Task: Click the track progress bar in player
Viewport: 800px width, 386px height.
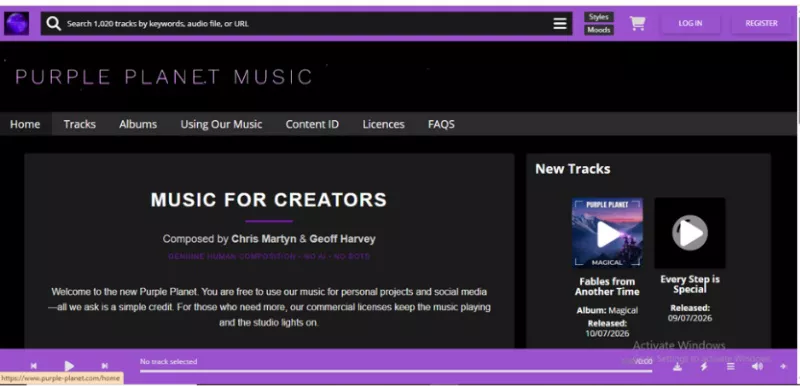Action: [x=396, y=371]
